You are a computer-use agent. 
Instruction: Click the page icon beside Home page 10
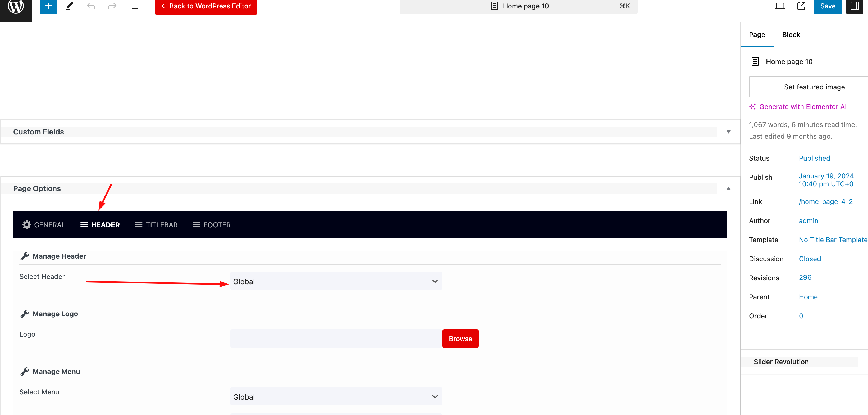coord(755,62)
